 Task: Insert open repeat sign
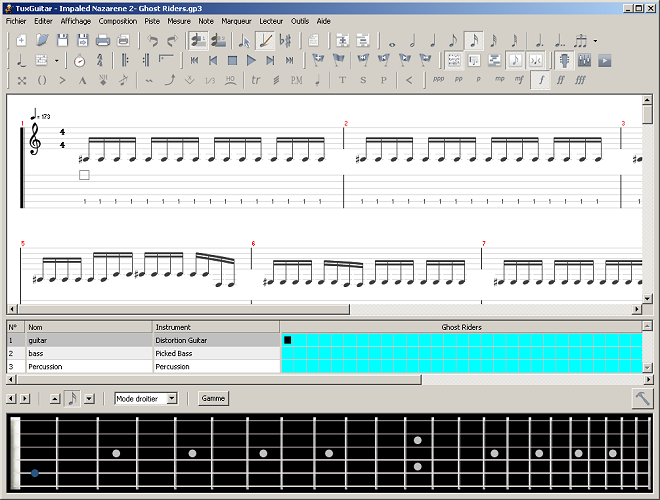point(125,61)
